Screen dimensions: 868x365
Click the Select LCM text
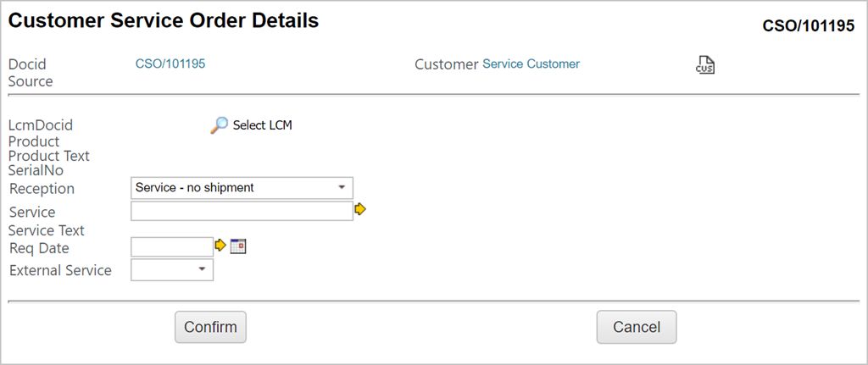point(262,125)
